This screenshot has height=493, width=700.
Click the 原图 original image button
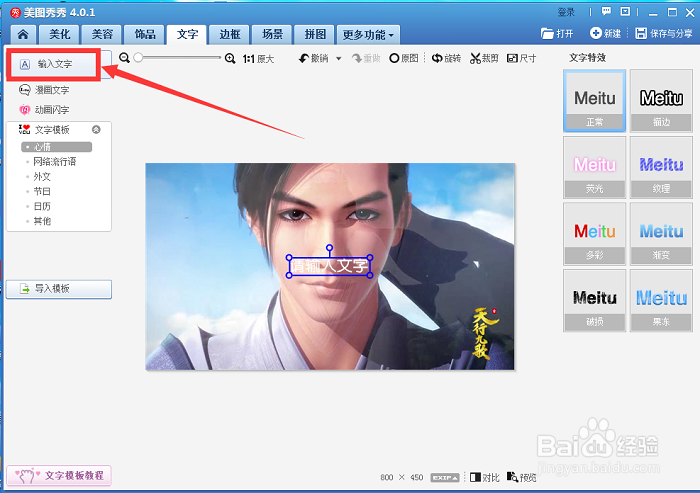tap(404, 58)
